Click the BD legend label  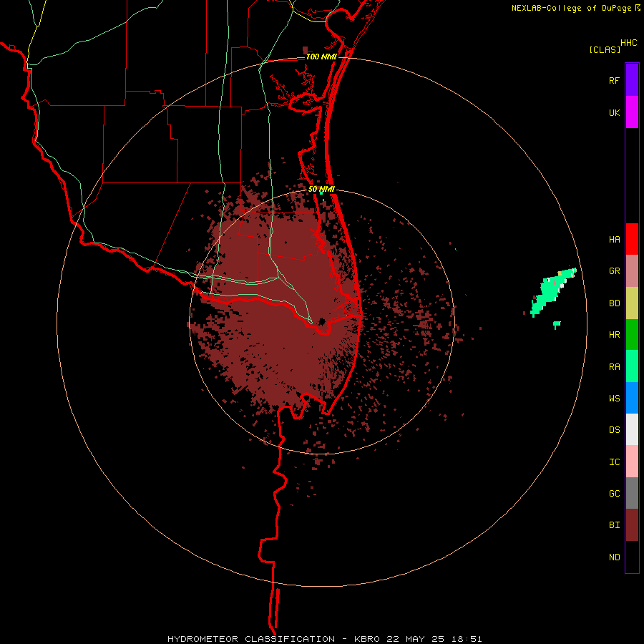[x=614, y=303]
